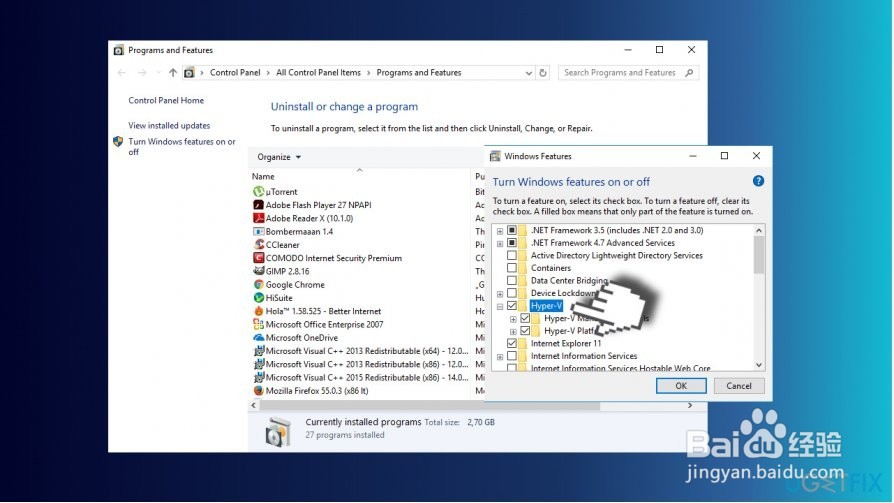Select Internet Explorer 11 feature label
The height and width of the screenshot is (503, 894).
pos(566,343)
